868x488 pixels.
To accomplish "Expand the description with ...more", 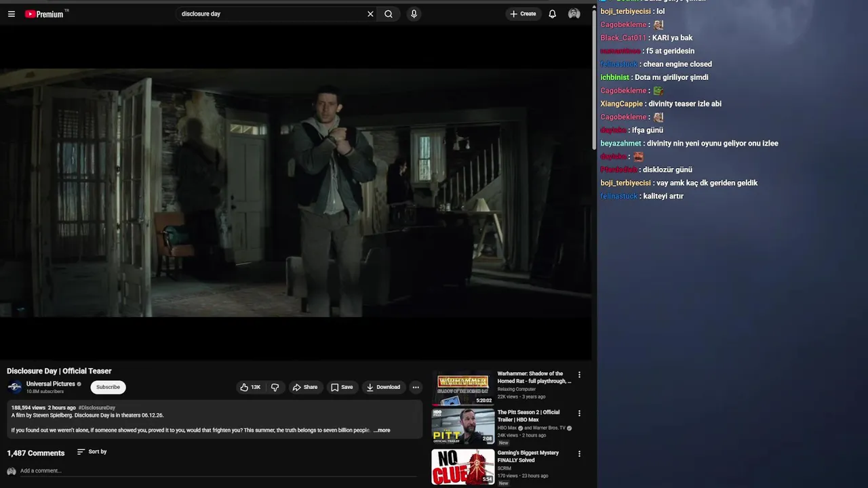I will click(382, 430).
